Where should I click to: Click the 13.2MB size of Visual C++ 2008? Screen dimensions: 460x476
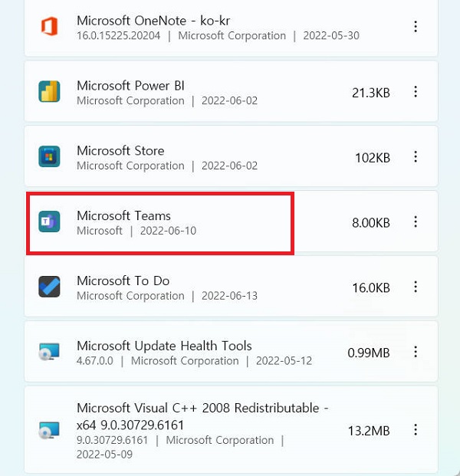pos(369,431)
